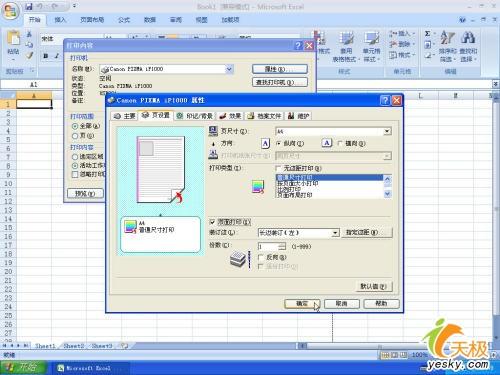Select the 选定区域 radio in print dialog

(x=75, y=157)
